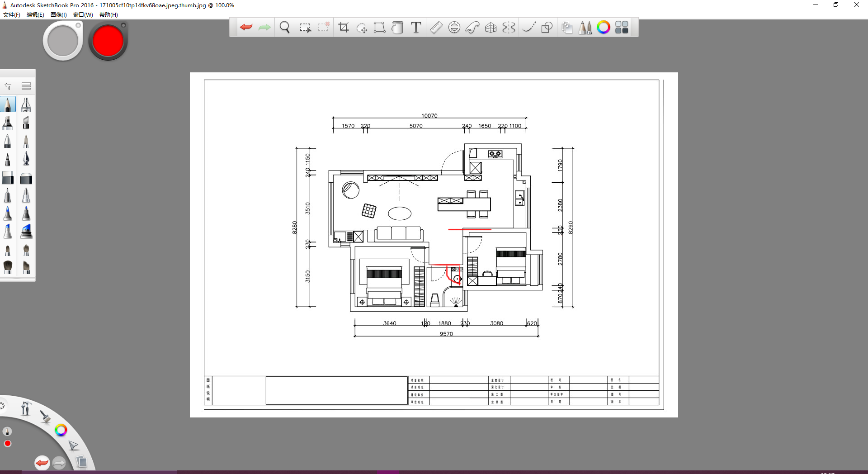Select the Ballpoint pen brush

click(8, 141)
